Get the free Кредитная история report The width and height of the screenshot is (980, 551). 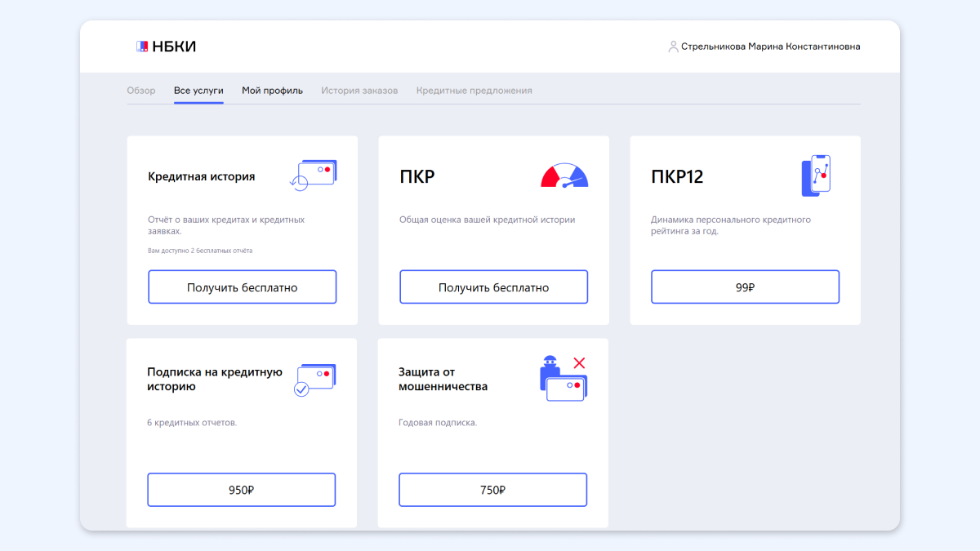pyautogui.click(x=242, y=287)
